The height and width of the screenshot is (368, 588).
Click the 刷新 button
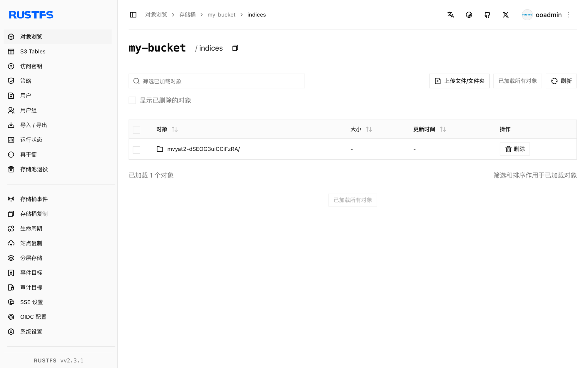pos(561,81)
